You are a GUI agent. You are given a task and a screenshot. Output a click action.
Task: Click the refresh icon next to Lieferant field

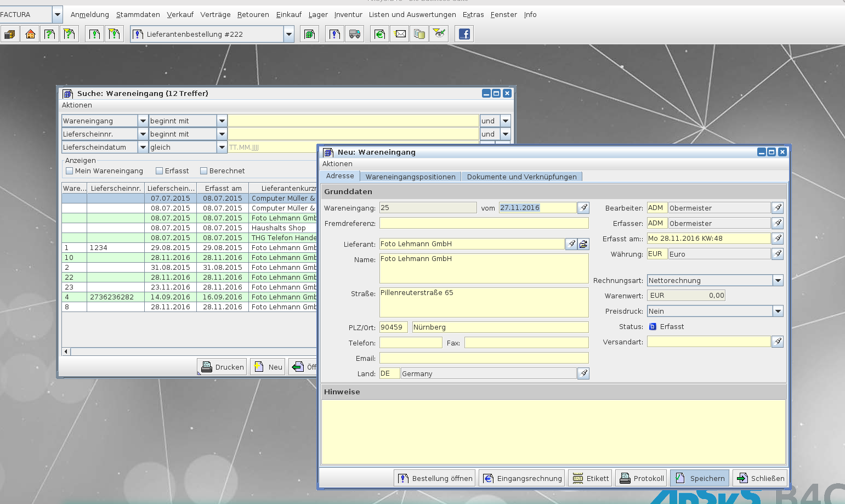pos(583,244)
